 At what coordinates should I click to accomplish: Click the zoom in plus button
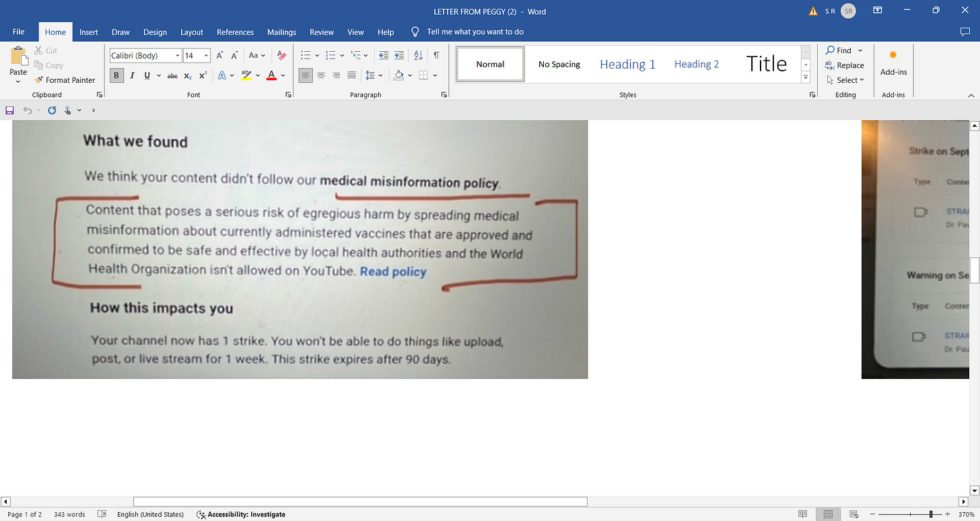click(x=948, y=514)
